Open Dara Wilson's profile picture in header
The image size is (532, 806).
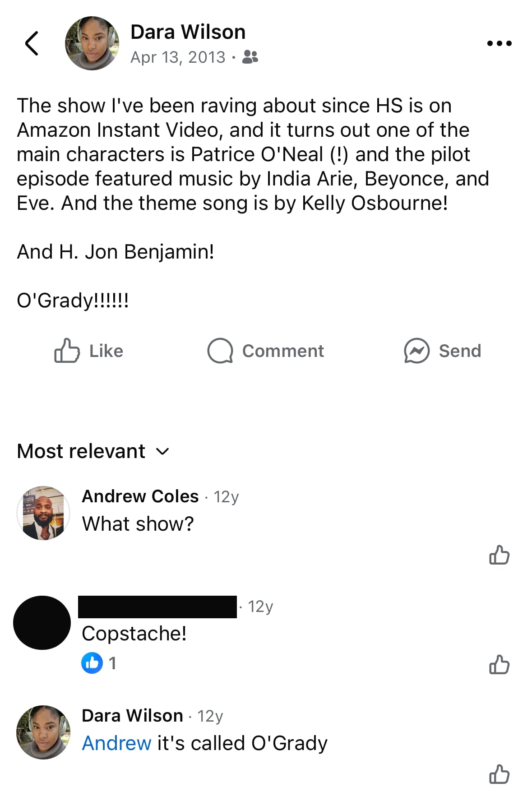tap(92, 43)
